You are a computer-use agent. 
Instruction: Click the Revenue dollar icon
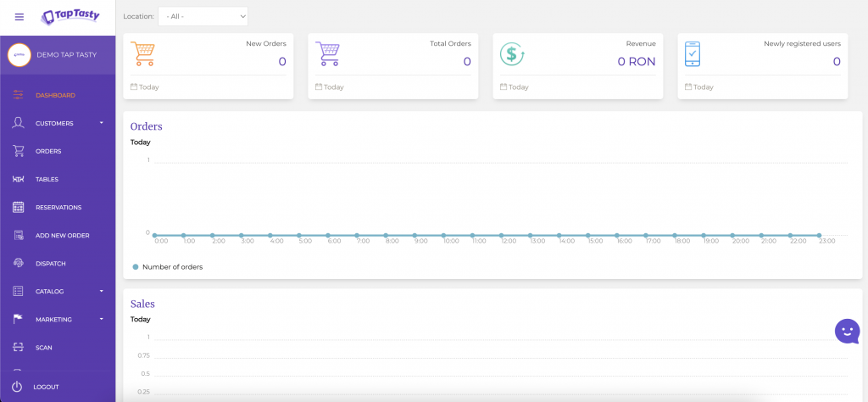(512, 54)
